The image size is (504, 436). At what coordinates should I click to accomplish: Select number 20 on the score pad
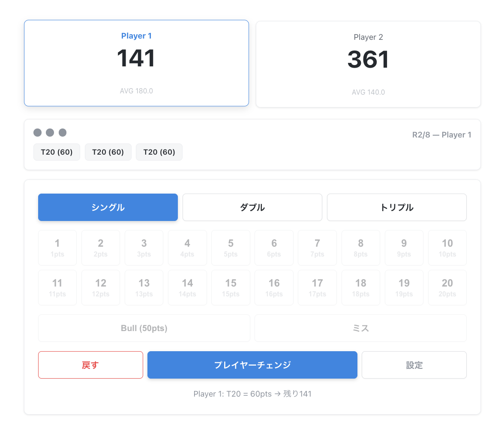pos(447,287)
